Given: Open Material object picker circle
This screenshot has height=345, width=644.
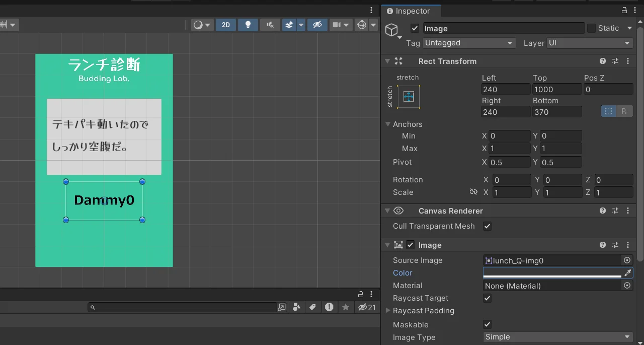Looking at the screenshot, I should [627, 286].
